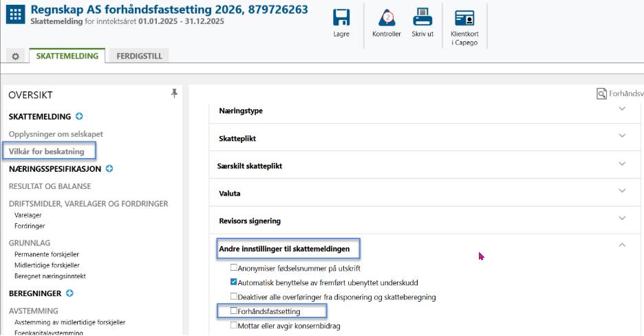Screen dimensions: 644x336
Task: Click the Lagre save icon
Action: click(341, 18)
